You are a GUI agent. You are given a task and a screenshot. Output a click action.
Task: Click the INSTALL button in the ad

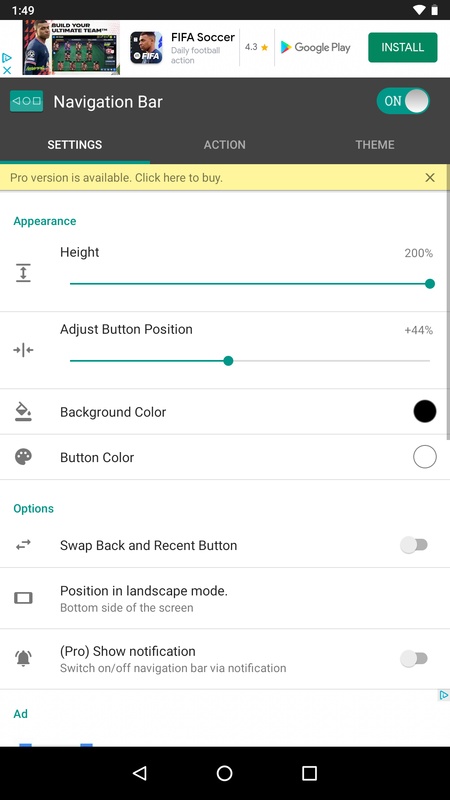403,47
